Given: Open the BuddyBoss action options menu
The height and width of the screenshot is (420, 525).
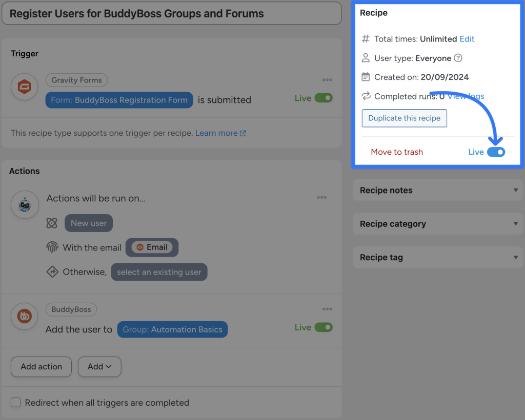Looking at the screenshot, I should 327,309.
